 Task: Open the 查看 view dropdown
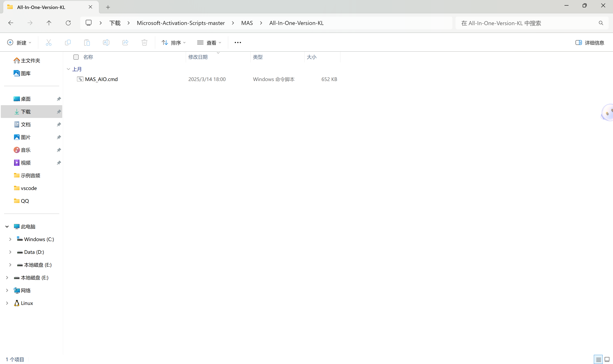click(209, 43)
